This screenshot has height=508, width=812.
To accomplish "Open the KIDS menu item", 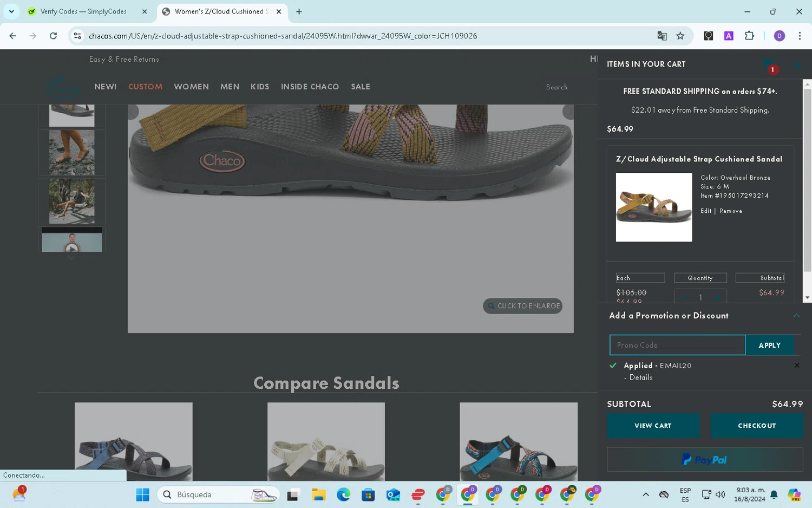I will click(x=260, y=87).
